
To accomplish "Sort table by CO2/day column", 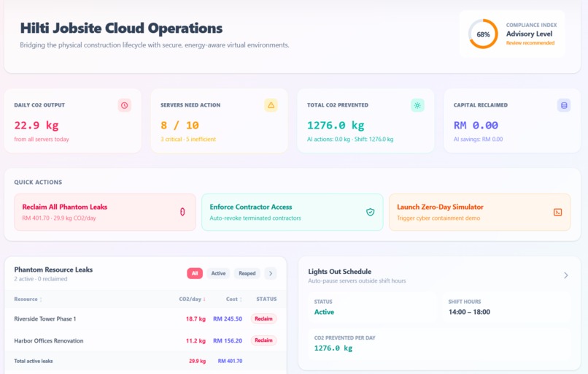I will [x=192, y=299].
